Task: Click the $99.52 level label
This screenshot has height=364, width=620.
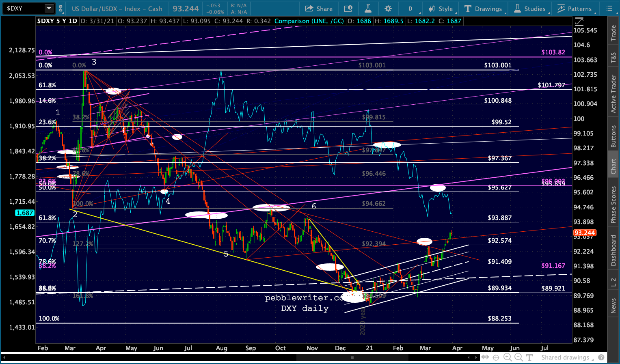Action: coord(501,122)
